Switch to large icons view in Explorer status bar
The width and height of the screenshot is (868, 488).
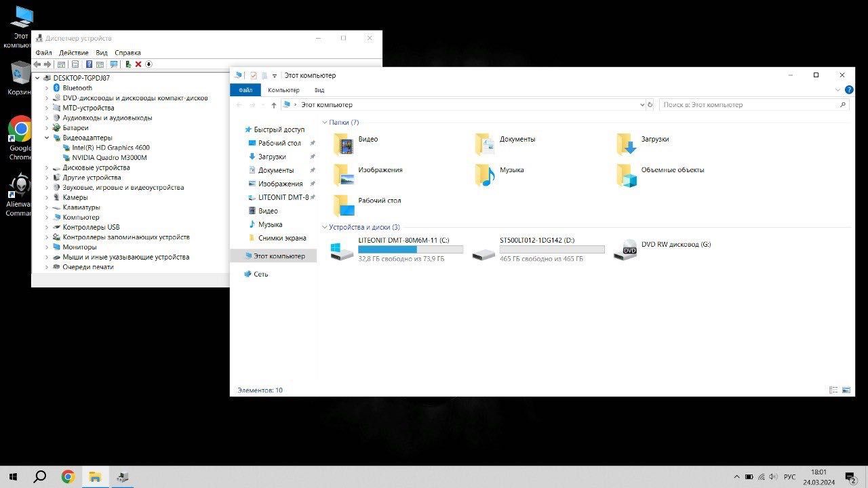(846, 390)
